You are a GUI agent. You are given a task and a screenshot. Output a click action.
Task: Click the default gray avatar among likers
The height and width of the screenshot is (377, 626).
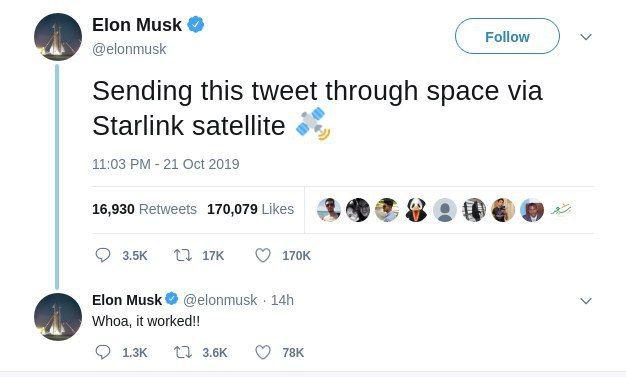point(445,210)
